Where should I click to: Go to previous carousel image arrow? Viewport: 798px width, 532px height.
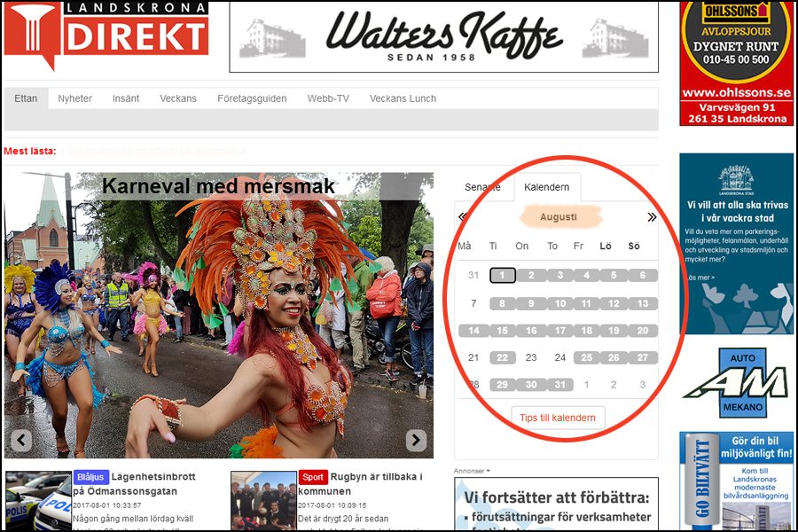pyautogui.click(x=21, y=440)
